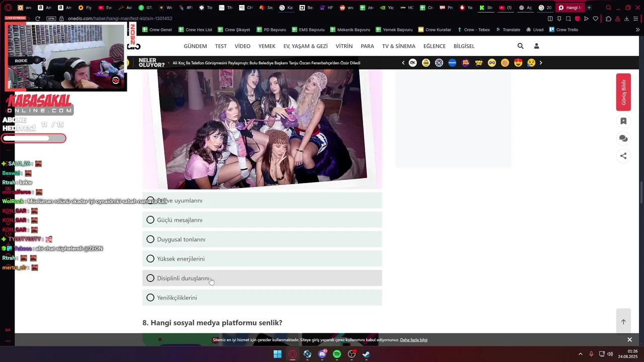Open the site search magnifier icon
Screen dimensions: 644x362
[x=520, y=46]
